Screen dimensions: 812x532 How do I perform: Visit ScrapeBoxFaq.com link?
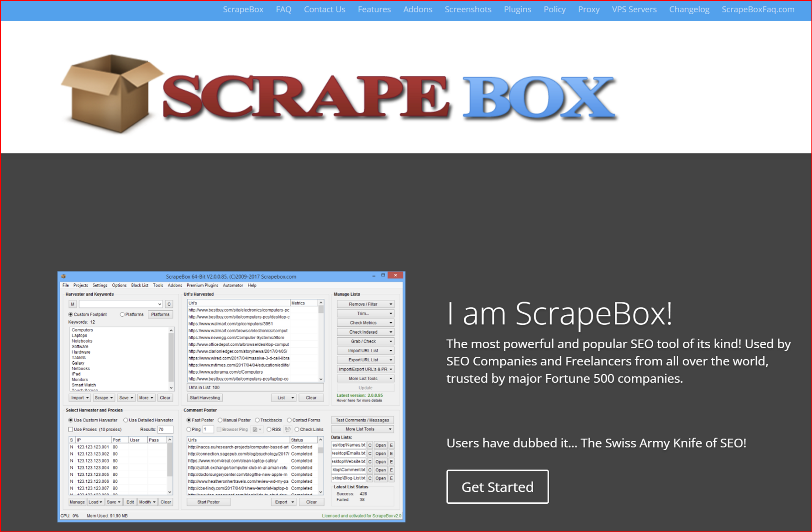click(x=758, y=9)
